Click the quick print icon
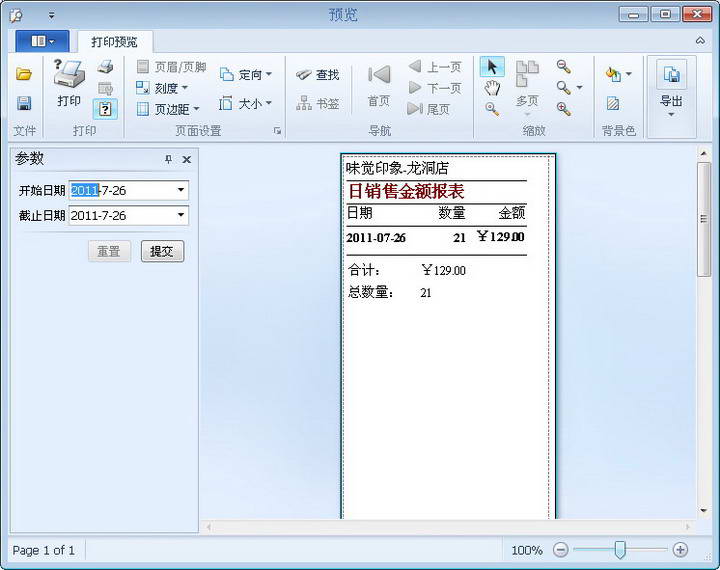The width and height of the screenshot is (720, 570). [x=105, y=67]
